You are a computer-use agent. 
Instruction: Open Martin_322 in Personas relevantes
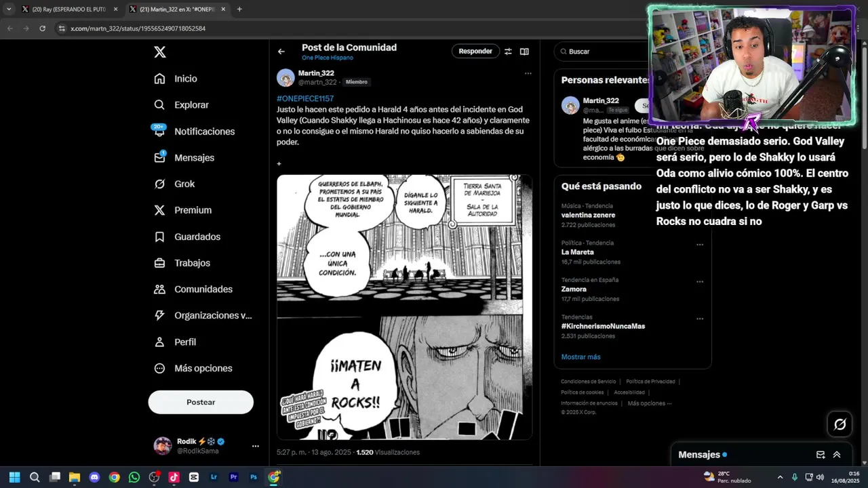click(601, 100)
